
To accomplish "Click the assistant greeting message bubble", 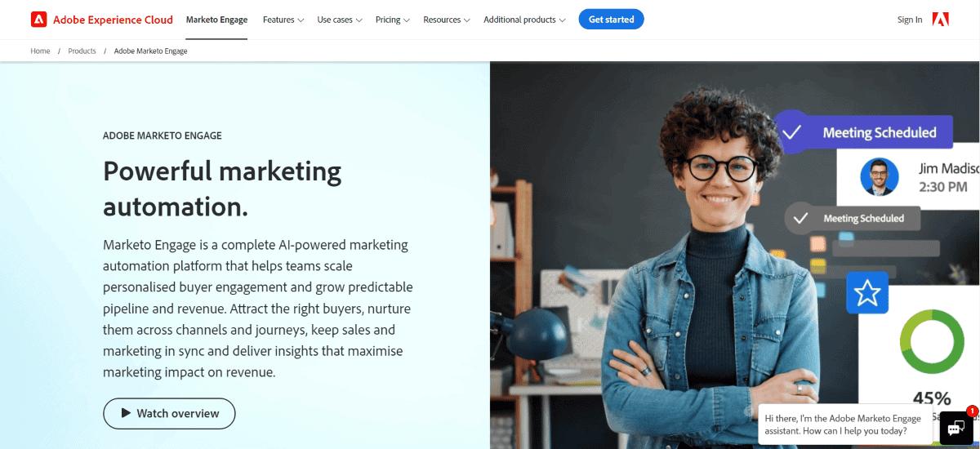I will tap(845, 424).
